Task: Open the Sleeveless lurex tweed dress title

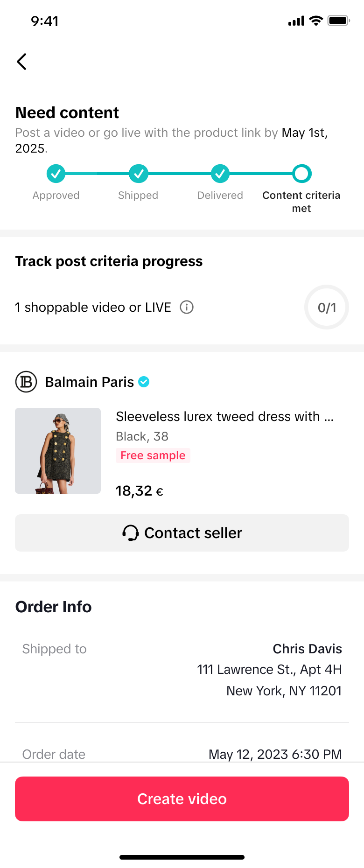Action: (224, 416)
